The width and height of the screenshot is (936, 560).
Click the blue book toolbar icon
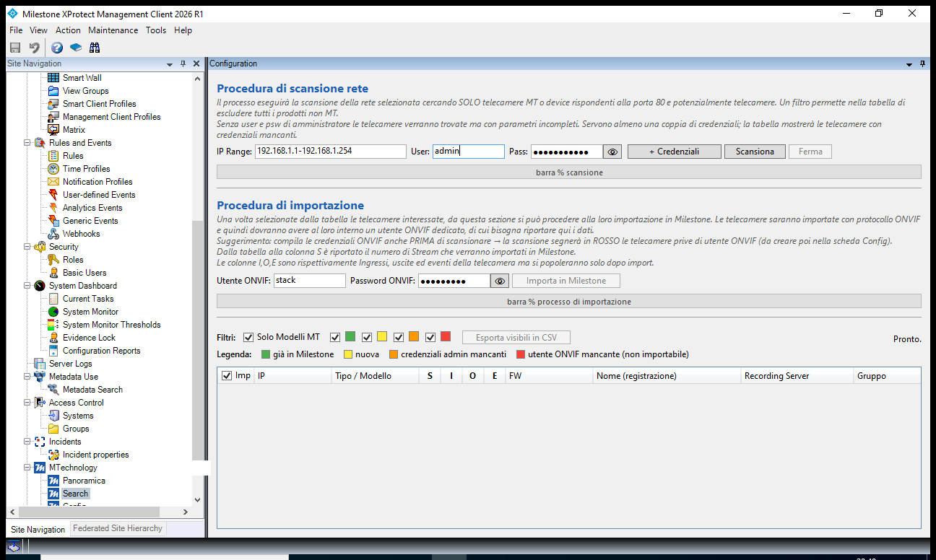pyautogui.click(x=76, y=48)
